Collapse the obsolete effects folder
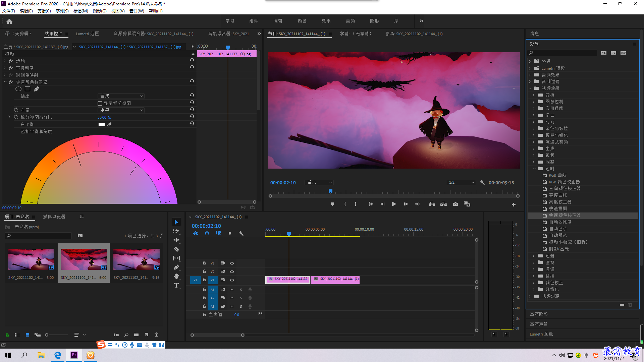The image size is (644, 362). 534,169
